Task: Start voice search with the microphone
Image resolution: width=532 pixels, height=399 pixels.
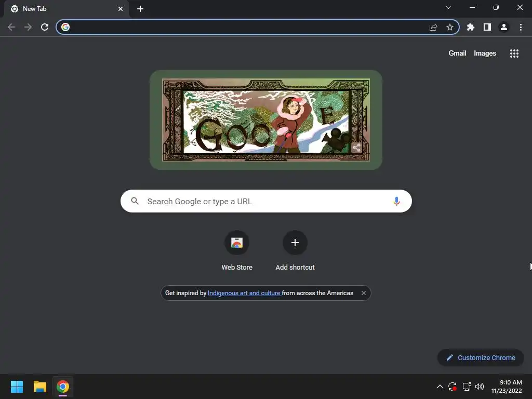Action: (396, 201)
